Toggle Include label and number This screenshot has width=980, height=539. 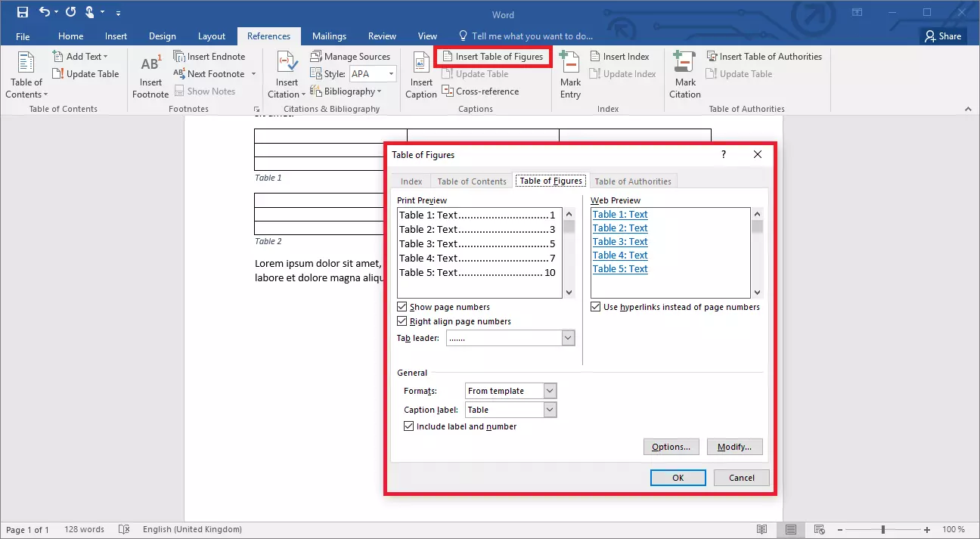click(409, 426)
